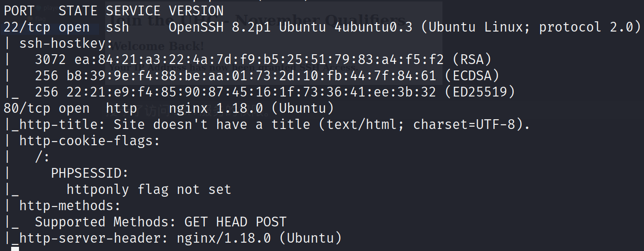Click the httponly flag not set text
Image resolution: width=644 pixels, height=251 pixels.
point(149,189)
